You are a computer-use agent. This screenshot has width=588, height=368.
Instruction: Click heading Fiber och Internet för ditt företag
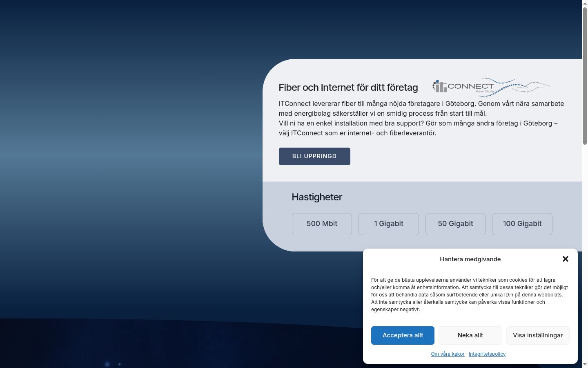pyautogui.click(x=348, y=88)
